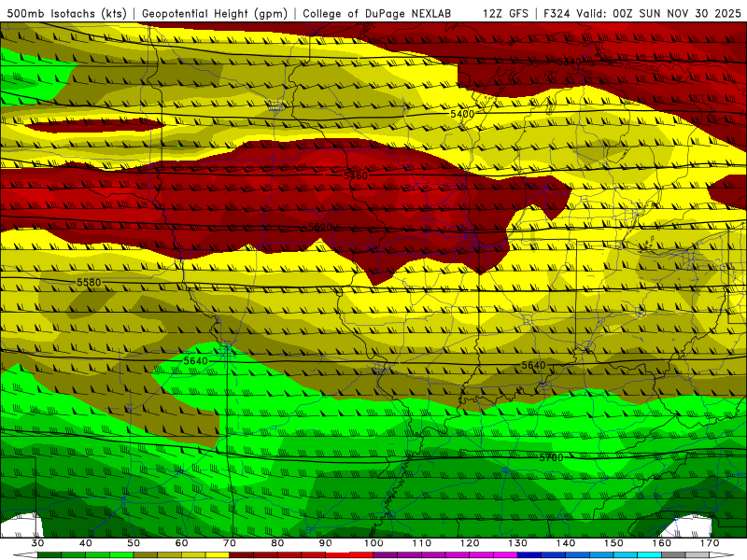Choose the darkest green swatch right of 30
Screen dimensions: 747x560
tap(49, 555)
